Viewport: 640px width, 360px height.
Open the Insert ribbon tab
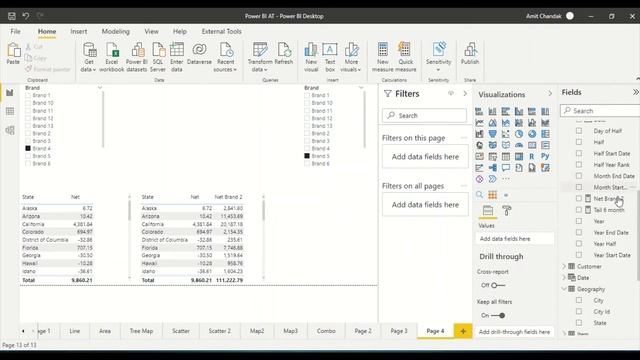click(78, 31)
